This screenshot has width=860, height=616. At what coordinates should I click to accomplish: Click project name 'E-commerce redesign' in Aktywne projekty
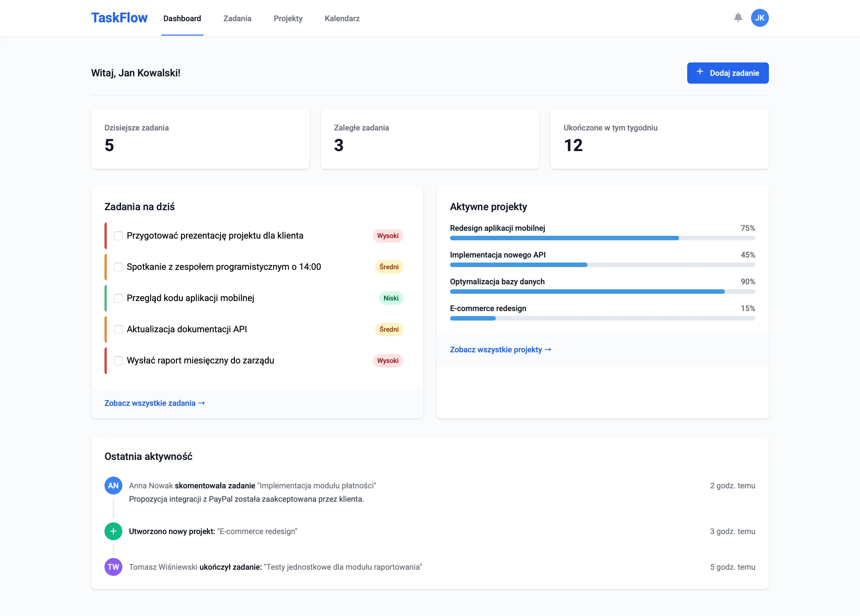[488, 308]
